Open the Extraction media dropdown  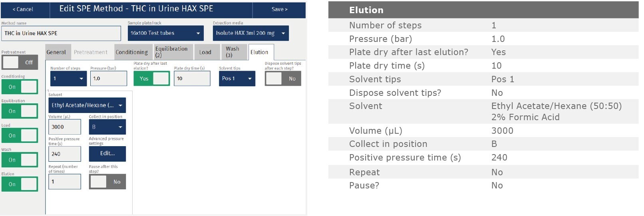click(x=250, y=33)
